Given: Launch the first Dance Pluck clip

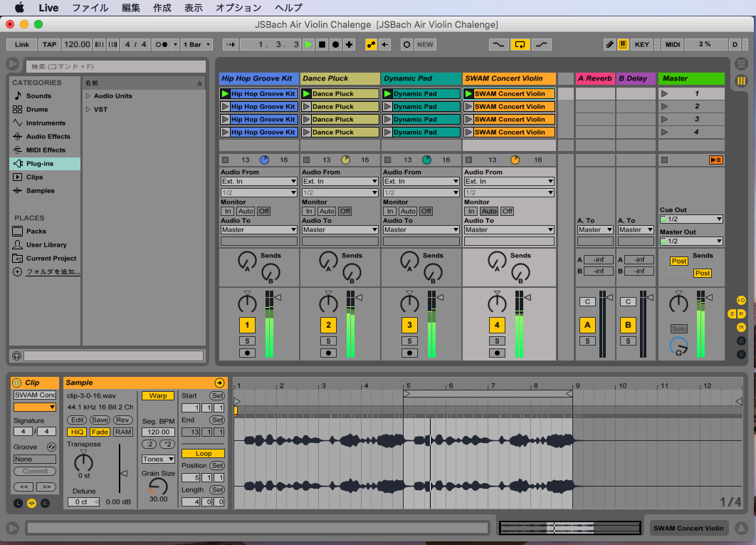Looking at the screenshot, I should (x=306, y=93).
